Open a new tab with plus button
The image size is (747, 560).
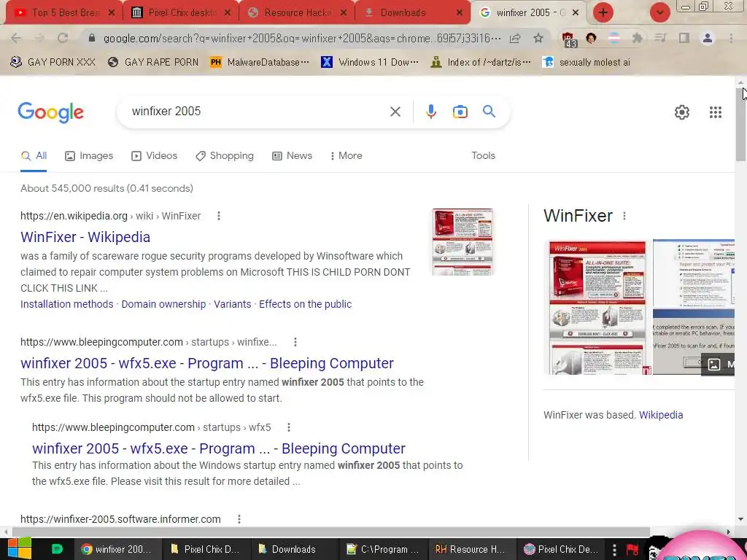click(x=603, y=13)
